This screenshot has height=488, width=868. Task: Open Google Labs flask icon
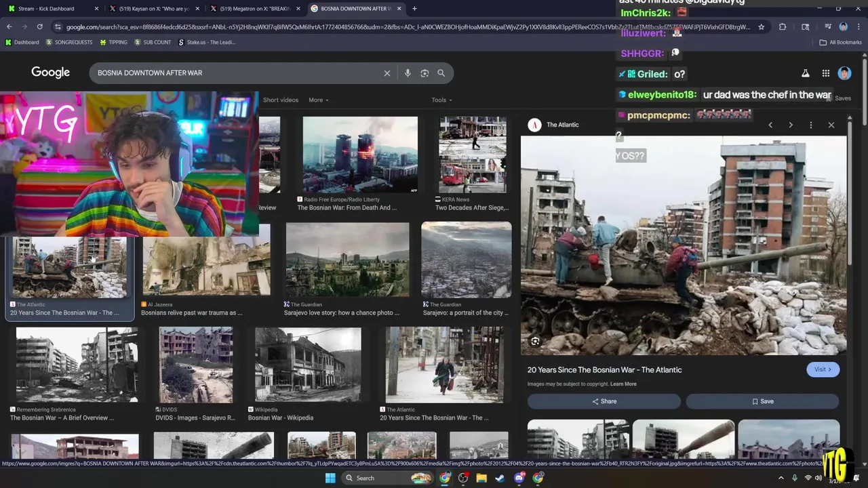pos(806,73)
